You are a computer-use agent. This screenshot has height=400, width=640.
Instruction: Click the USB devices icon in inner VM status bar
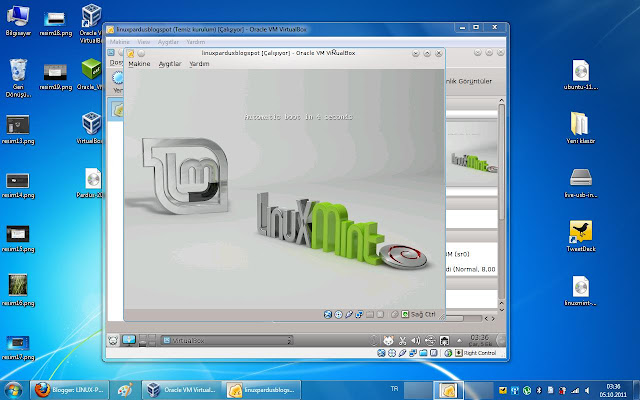coord(349,314)
